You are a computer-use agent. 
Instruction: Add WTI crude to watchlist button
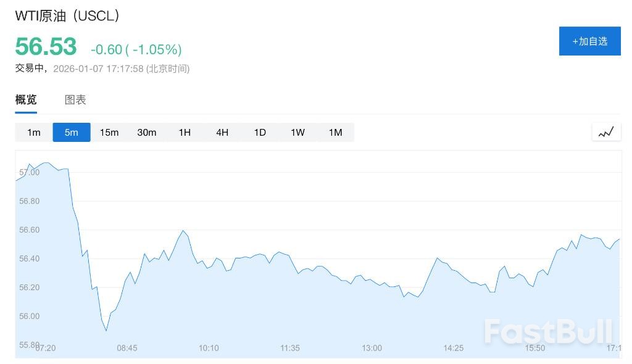(x=589, y=41)
